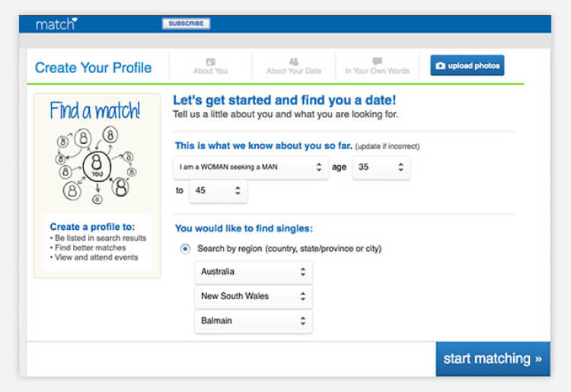Click the camera icon on upload photos

point(440,65)
